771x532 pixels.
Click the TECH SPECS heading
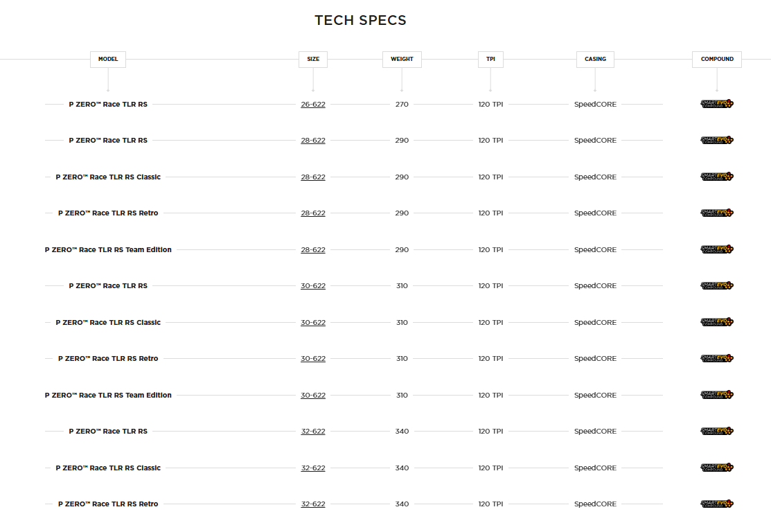360,21
